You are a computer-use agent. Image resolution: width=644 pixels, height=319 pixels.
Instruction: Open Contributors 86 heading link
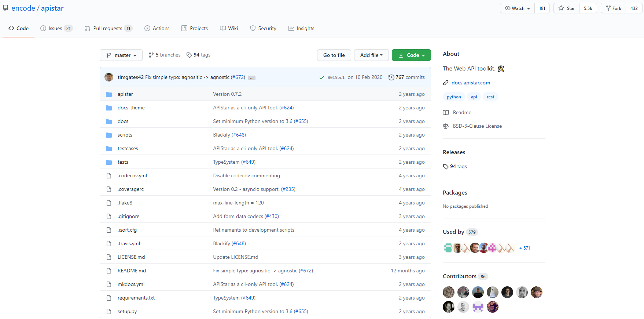[465, 276]
